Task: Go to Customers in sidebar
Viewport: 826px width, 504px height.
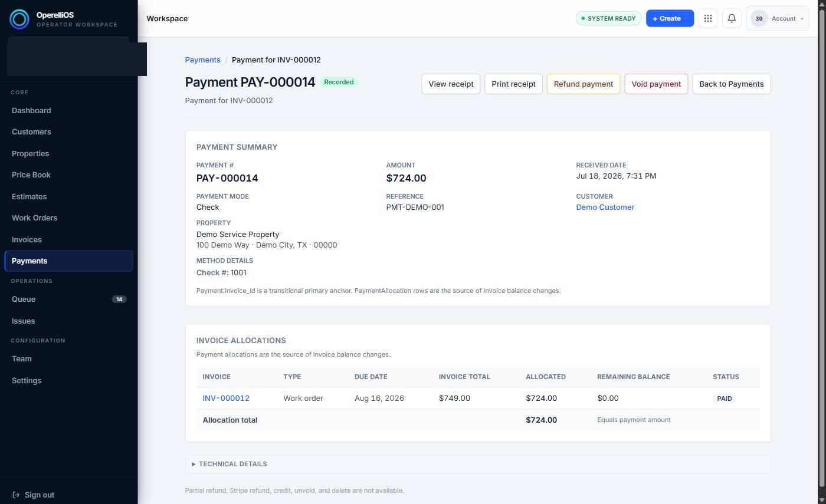Action: (x=68, y=132)
